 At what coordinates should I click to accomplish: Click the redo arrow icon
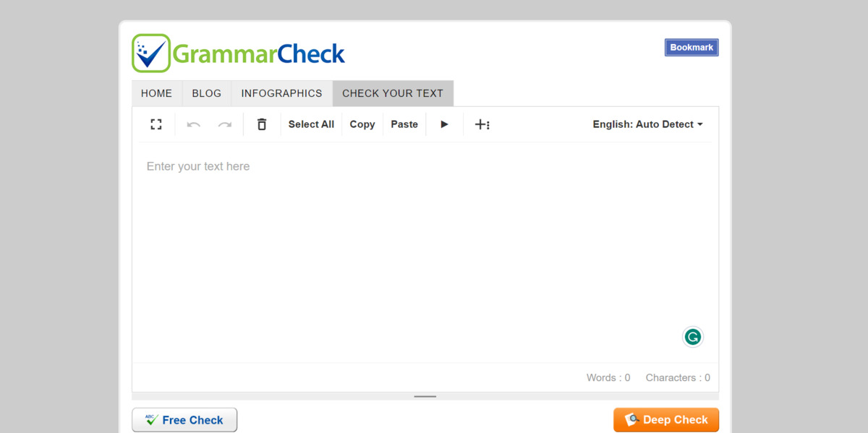pos(225,124)
